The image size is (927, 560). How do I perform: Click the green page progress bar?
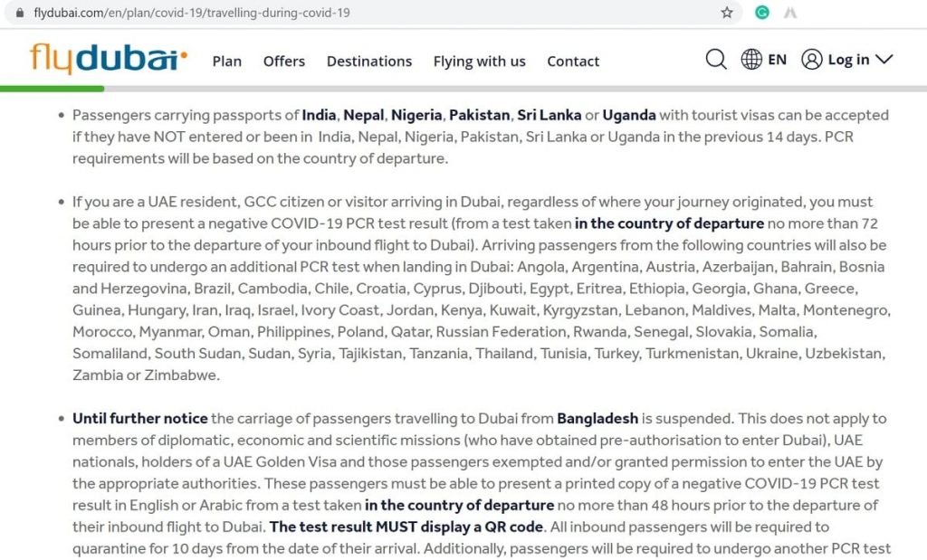click(x=52, y=89)
